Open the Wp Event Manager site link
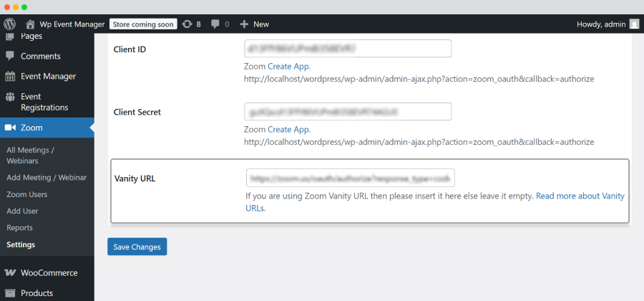 click(x=72, y=24)
